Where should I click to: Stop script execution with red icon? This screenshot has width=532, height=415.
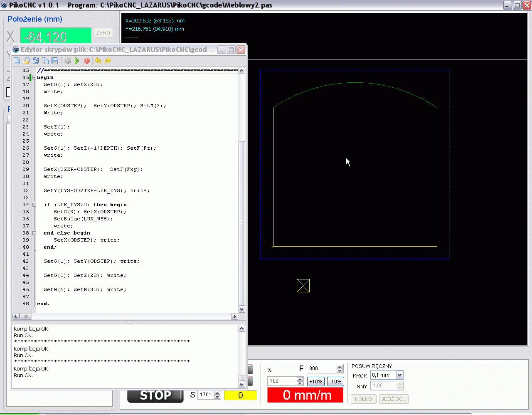click(87, 61)
